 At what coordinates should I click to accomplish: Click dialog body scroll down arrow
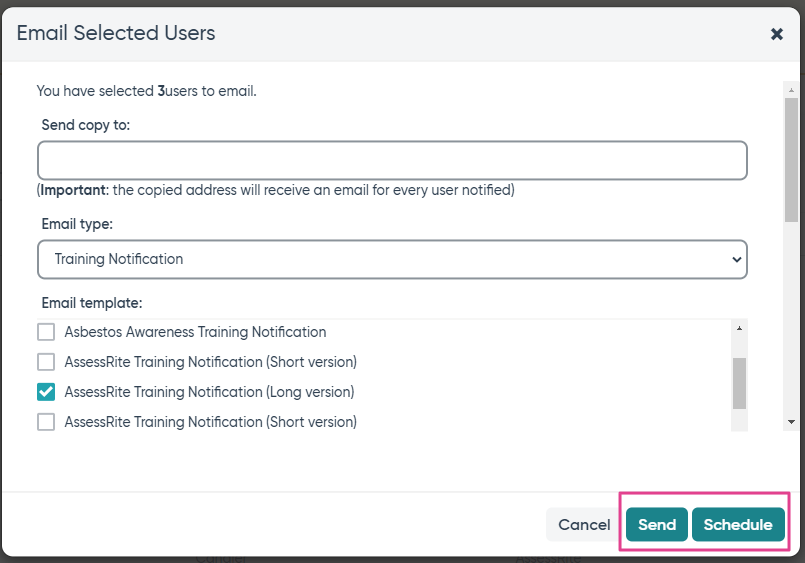[x=791, y=422]
